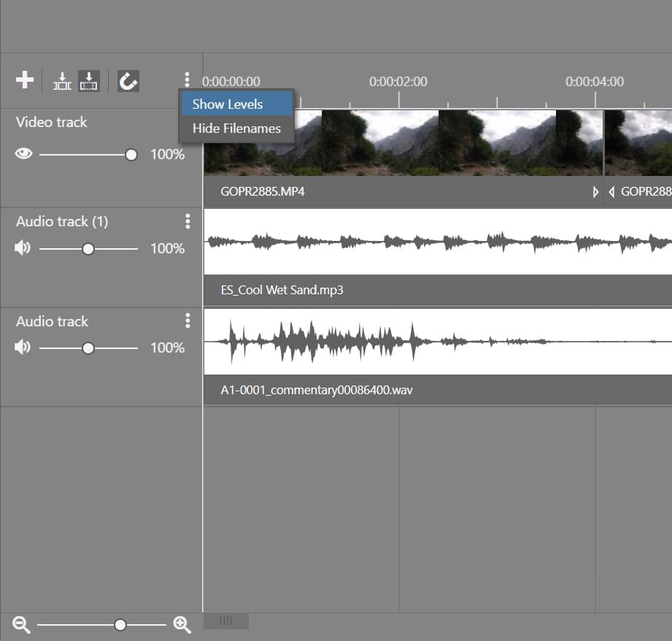The height and width of the screenshot is (641, 672).
Task: Click the GOPR2885 video clip thumbnails
Action: click(x=403, y=143)
